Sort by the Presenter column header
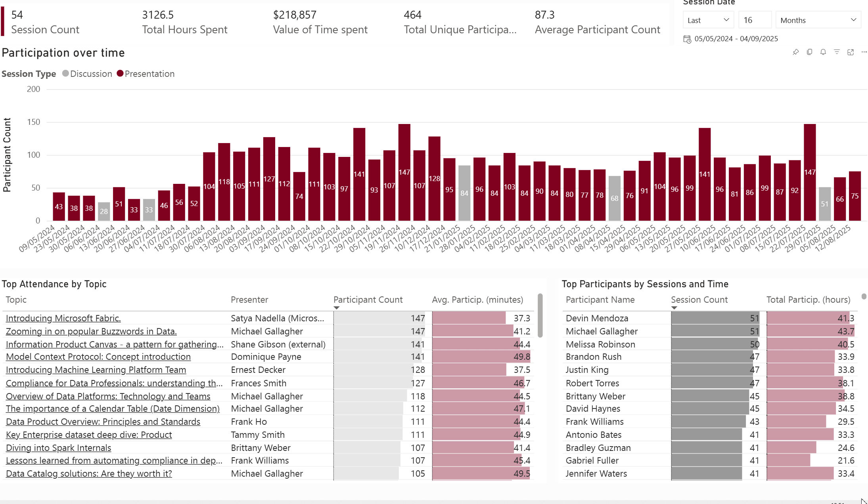 [x=249, y=300]
